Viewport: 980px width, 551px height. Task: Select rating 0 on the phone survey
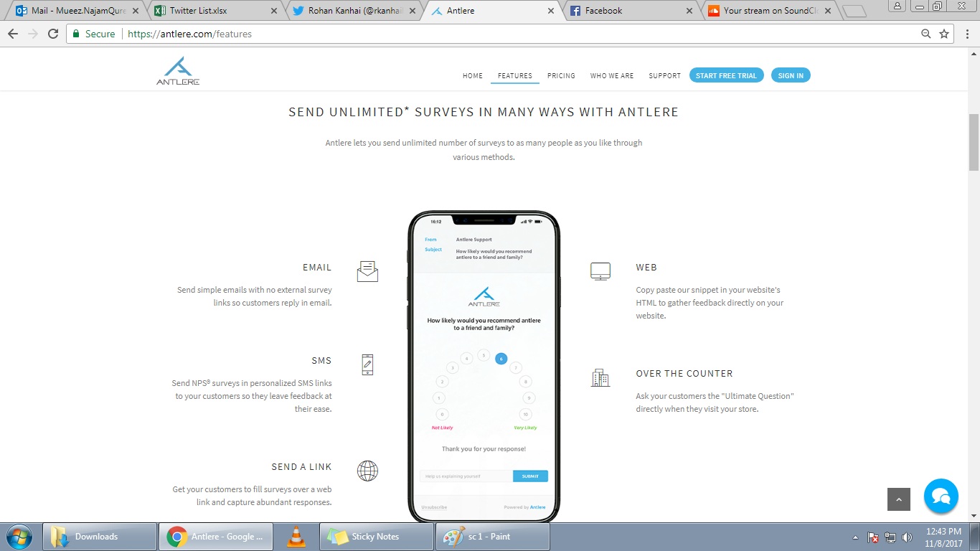[x=442, y=415]
